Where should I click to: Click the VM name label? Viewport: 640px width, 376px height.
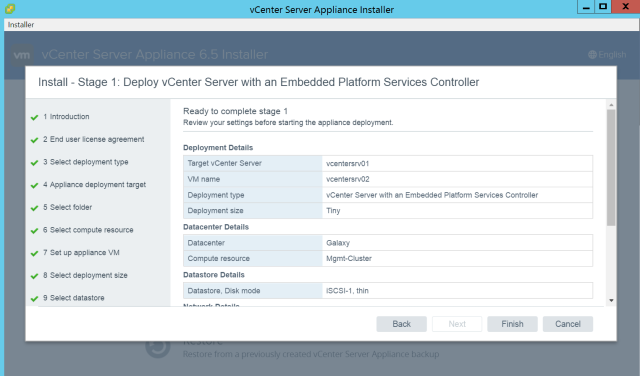[204, 179]
